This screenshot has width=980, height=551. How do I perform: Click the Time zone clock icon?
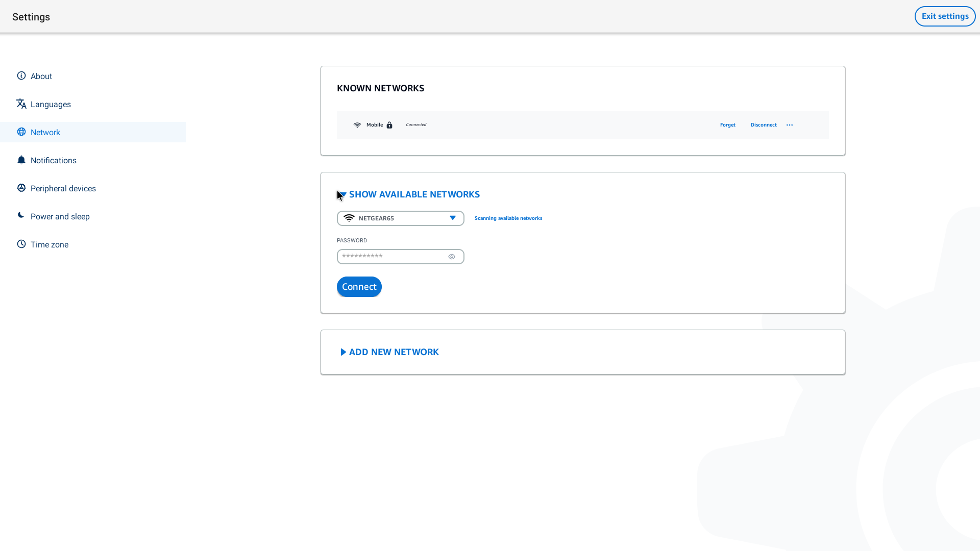coord(21,244)
